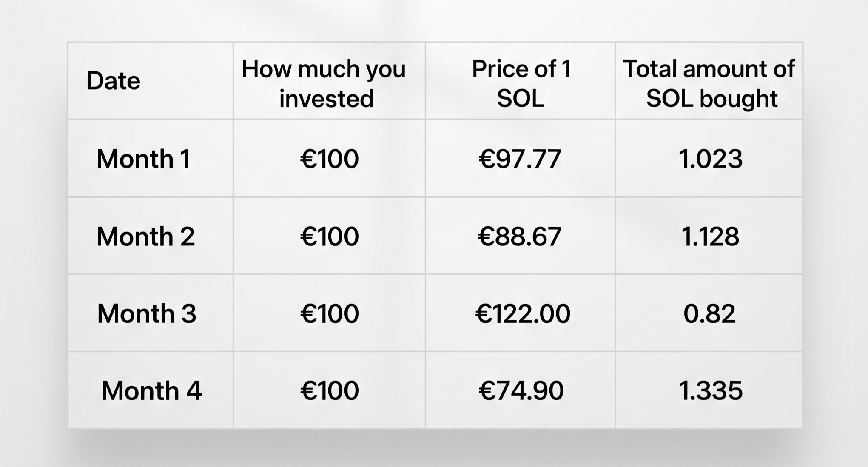Click Month 3's €100 invested amount
The width and height of the screenshot is (868, 467).
(x=330, y=314)
